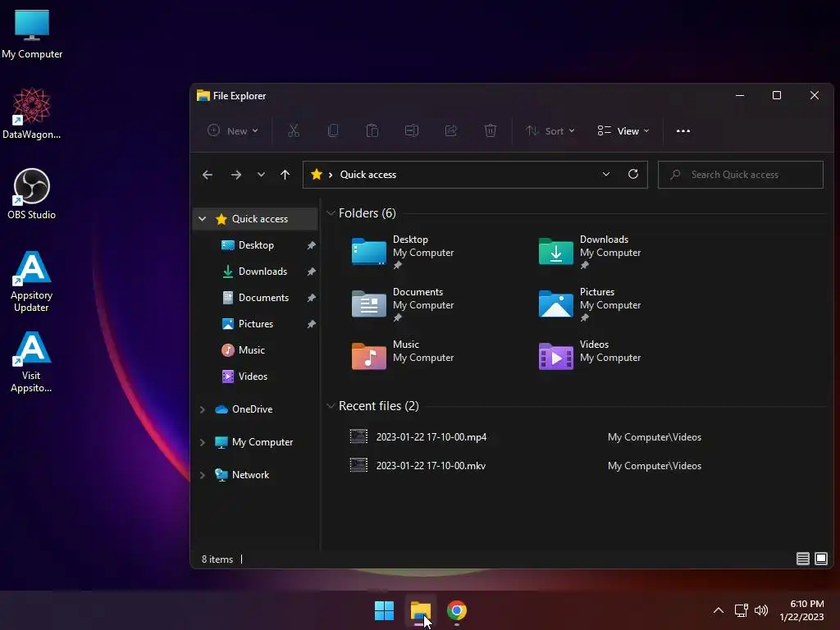Collapse the Folders (6) group
The height and width of the screenshot is (630, 840).
pyautogui.click(x=331, y=213)
